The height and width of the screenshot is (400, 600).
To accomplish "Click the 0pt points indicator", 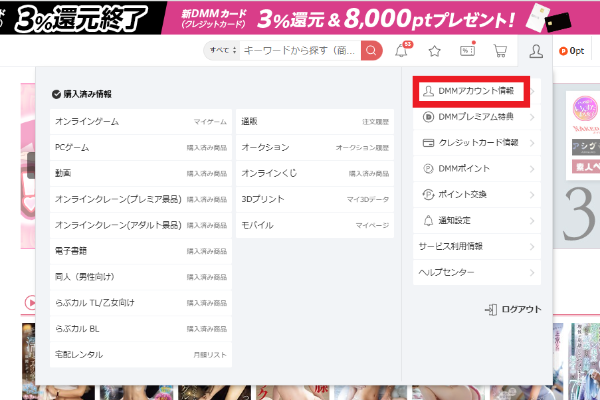I will [x=573, y=51].
